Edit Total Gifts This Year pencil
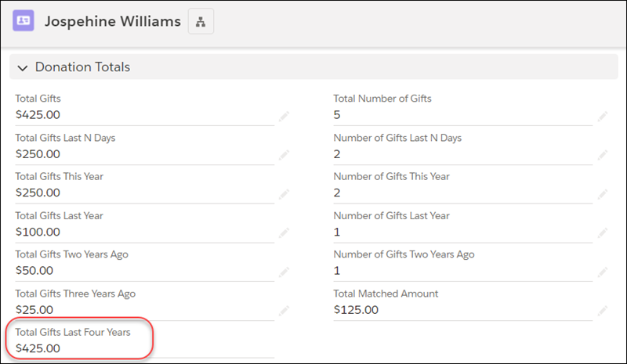Viewport: 627px width, 364px height. tap(284, 194)
